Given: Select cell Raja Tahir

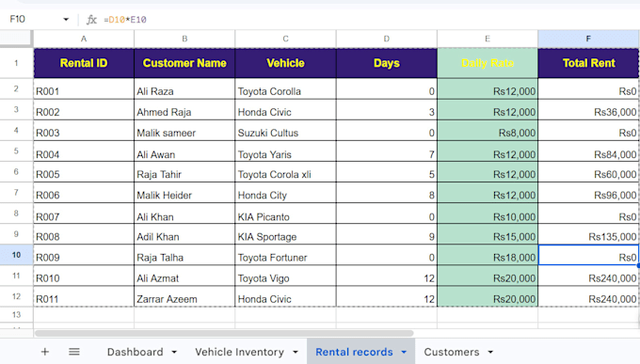Looking at the screenshot, I should point(184,172).
